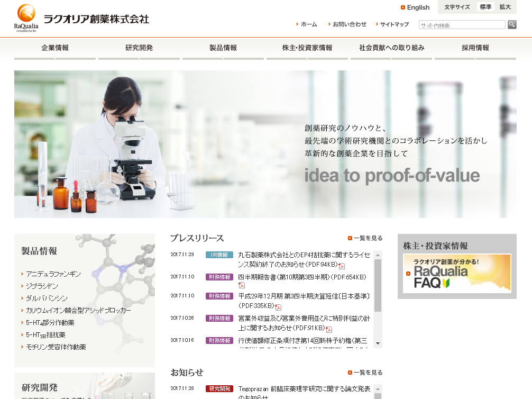Screen dimensions: 532x399
Task: Open the 5-HT4部分作動薬 product link
Action: coord(50,323)
